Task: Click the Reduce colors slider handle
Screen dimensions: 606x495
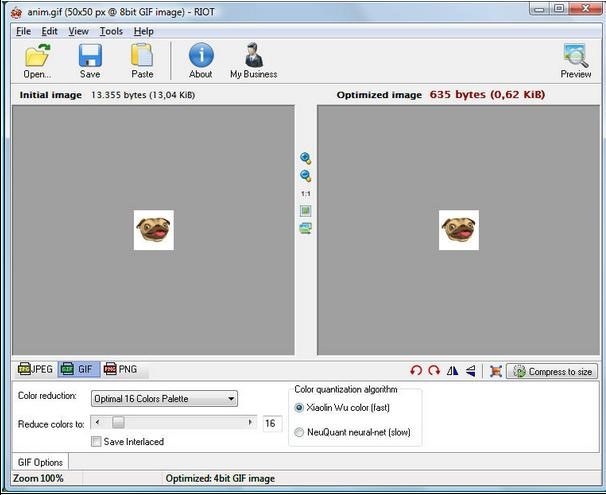Action: coord(118,423)
